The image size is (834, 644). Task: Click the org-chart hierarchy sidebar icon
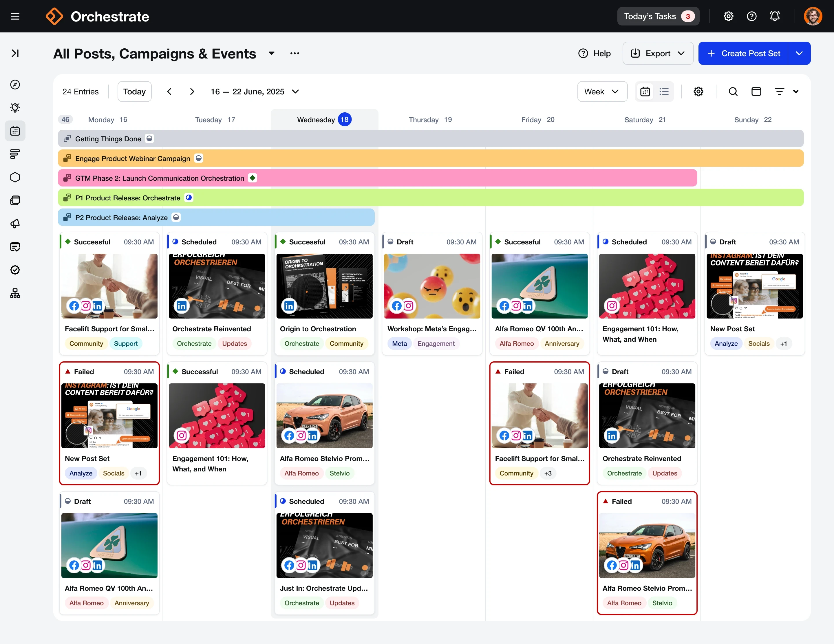(15, 293)
